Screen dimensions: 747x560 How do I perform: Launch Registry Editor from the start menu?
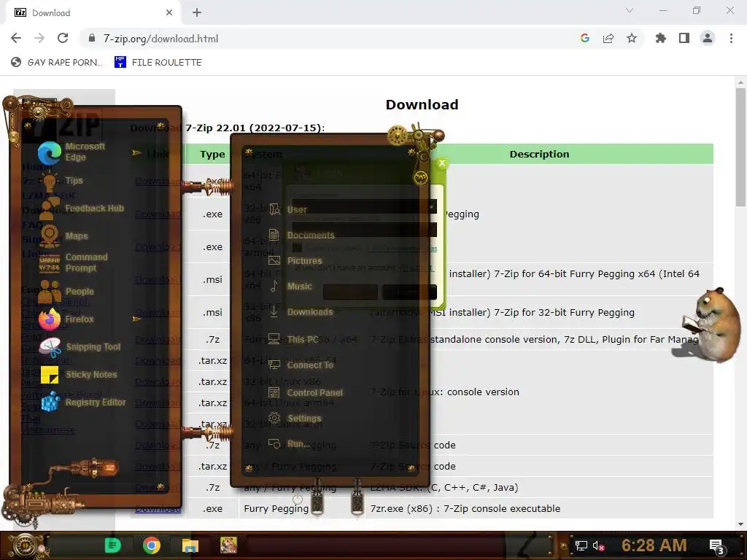click(x=84, y=402)
